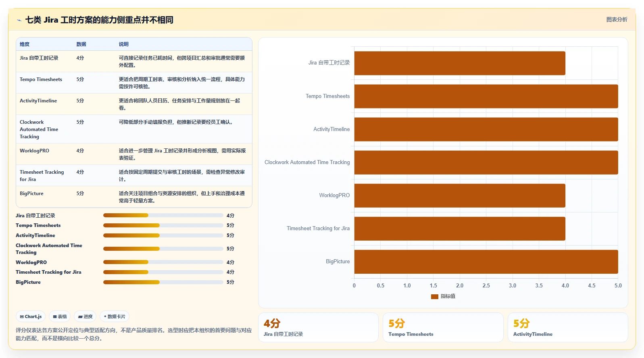Open the 4分 Jira 自带工时记录 summary card
The height and width of the screenshot is (358, 644).
pos(318,327)
